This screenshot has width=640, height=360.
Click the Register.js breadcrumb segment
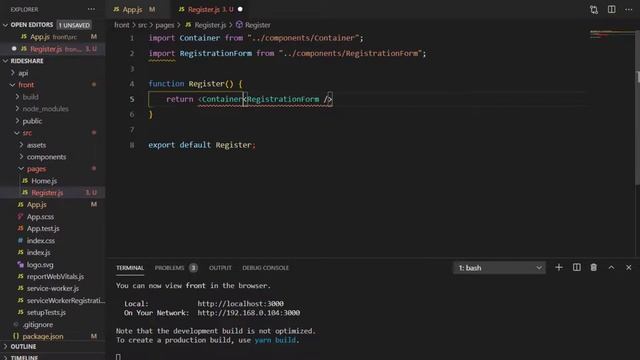[210, 25]
